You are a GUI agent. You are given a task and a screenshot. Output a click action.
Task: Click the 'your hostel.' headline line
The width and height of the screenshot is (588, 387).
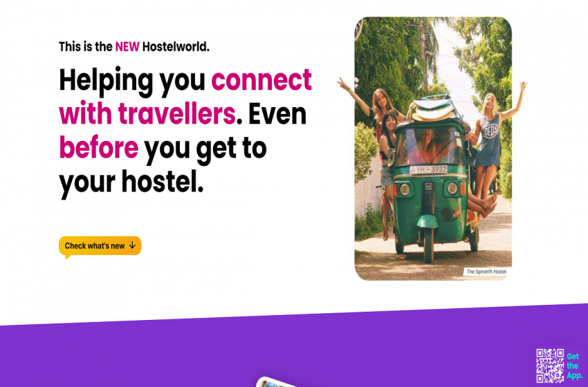[x=131, y=182]
